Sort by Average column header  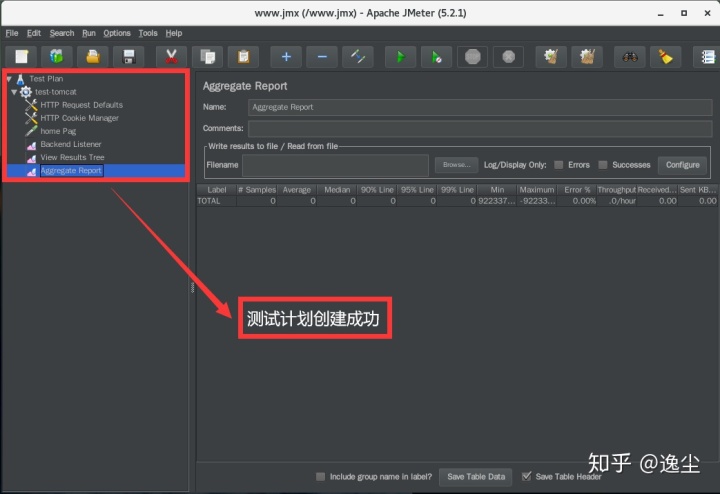(297, 190)
